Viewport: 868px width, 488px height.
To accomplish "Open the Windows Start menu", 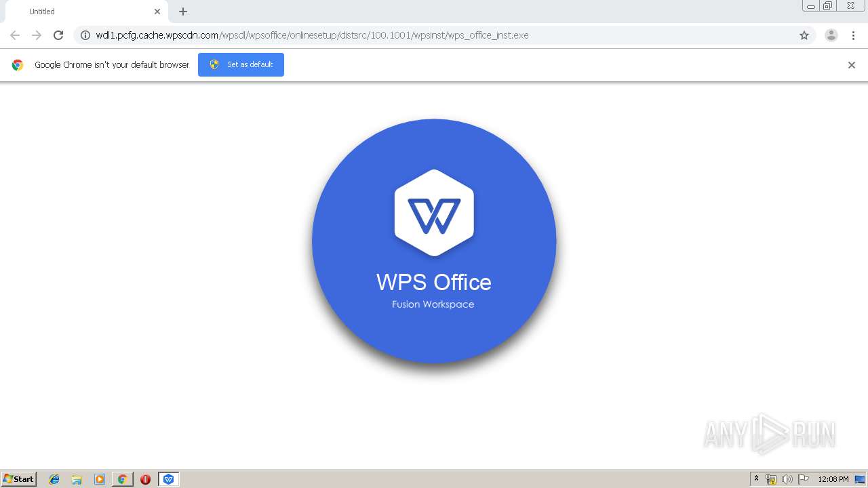I will pyautogui.click(x=18, y=479).
